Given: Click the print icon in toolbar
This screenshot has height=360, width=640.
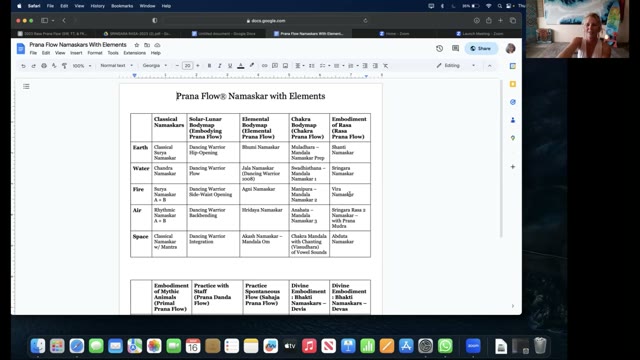Looking at the screenshot, I should tap(44, 66).
